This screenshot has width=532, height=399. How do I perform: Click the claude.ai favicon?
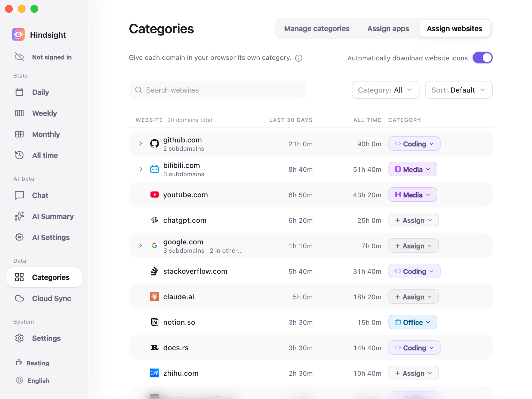(155, 296)
